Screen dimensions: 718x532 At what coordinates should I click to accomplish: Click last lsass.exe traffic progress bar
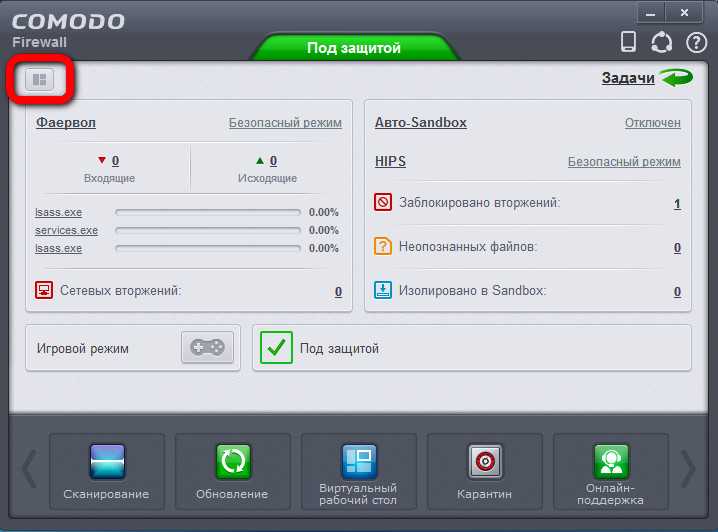coord(208,248)
